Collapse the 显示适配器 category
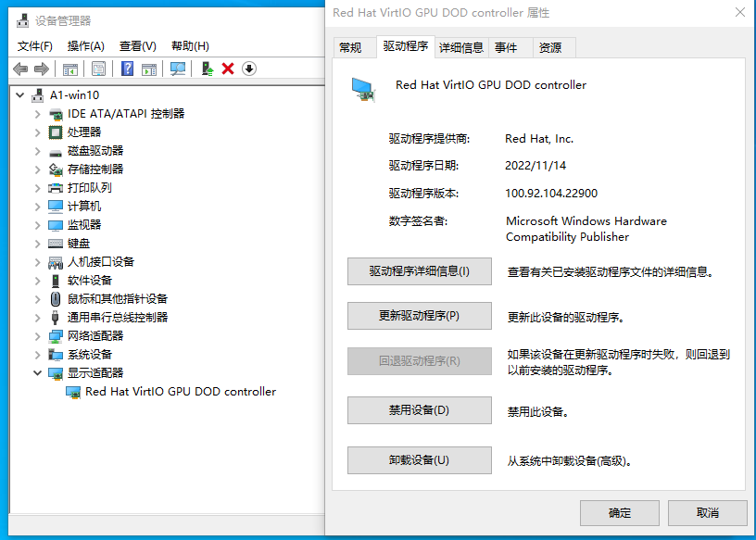Viewport: 756px width, 540px height. (x=37, y=373)
